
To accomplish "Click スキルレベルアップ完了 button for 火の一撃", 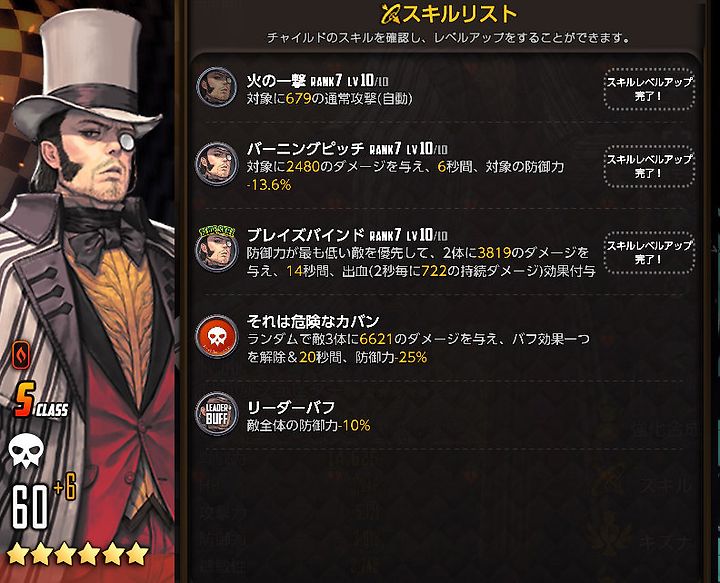I will coord(649,90).
